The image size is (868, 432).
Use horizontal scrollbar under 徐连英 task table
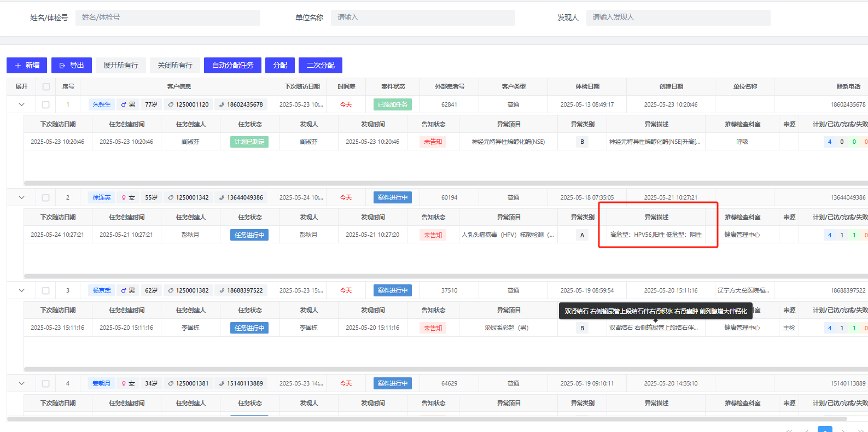[x=446, y=276]
